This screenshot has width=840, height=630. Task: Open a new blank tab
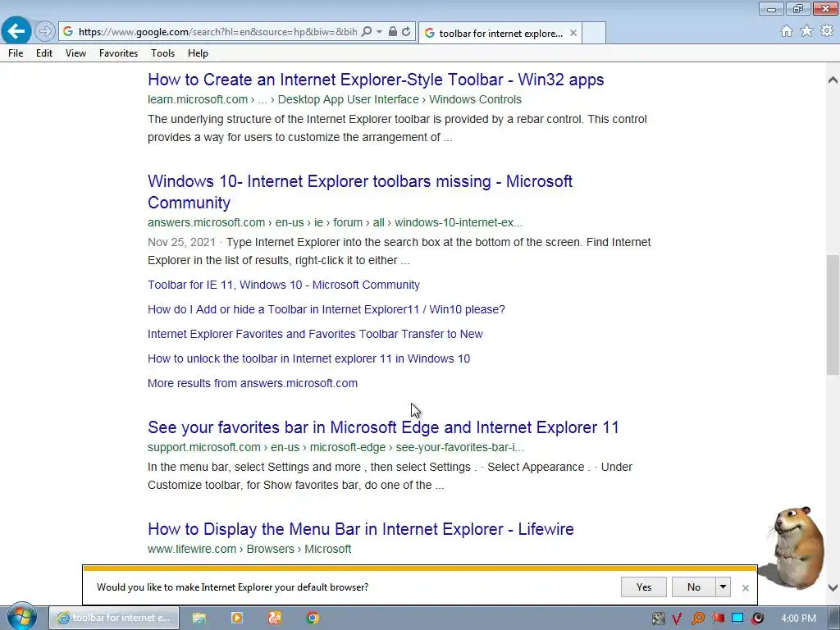point(594,33)
